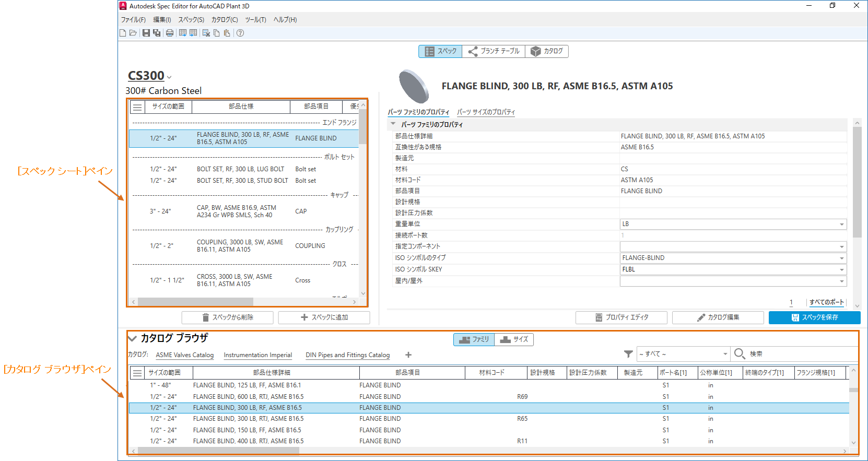Click the スペックを保存 button
This screenshot has height=461, width=868.
pyautogui.click(x=815, y=317)
